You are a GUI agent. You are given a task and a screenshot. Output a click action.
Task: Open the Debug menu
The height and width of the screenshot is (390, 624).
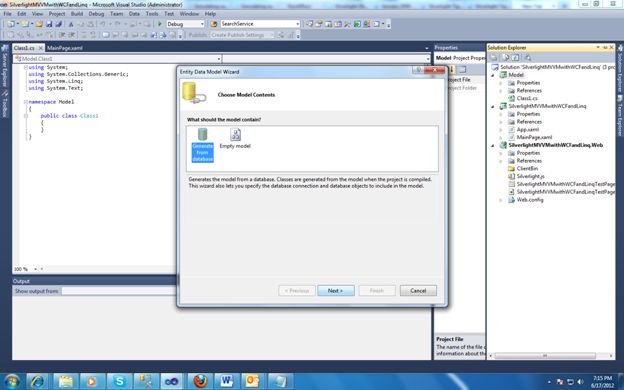(x=96, y=14)
